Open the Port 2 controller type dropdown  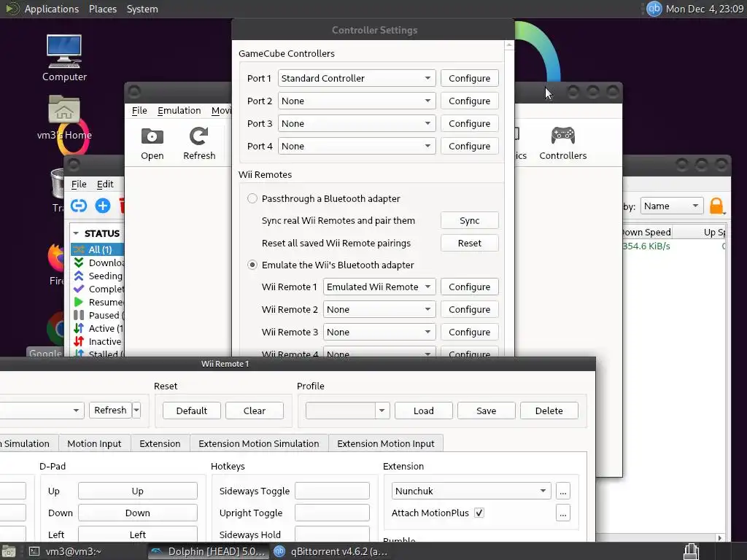click(x=356, y=101)
